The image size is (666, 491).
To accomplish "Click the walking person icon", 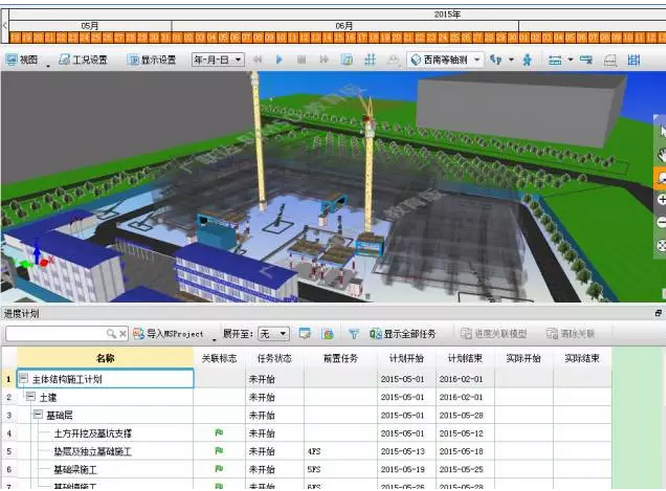I will pyautogui.click(x=526, y=60).
